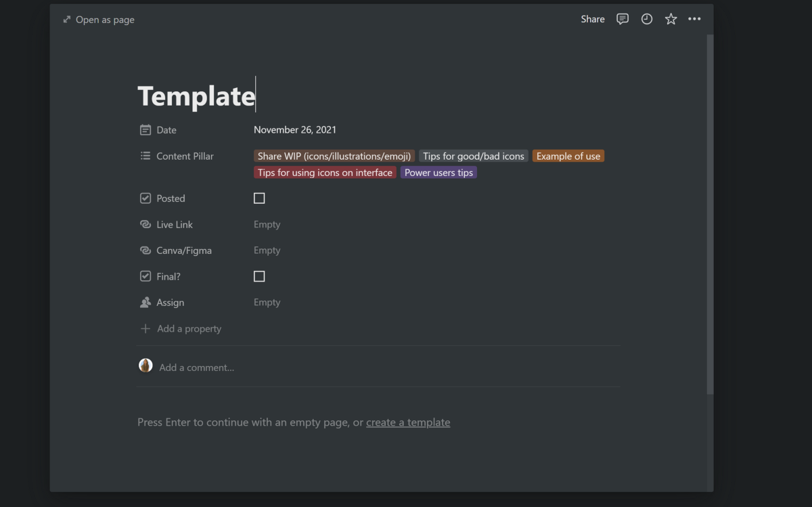Check the Posted checkbox

[x=259, y=198]
